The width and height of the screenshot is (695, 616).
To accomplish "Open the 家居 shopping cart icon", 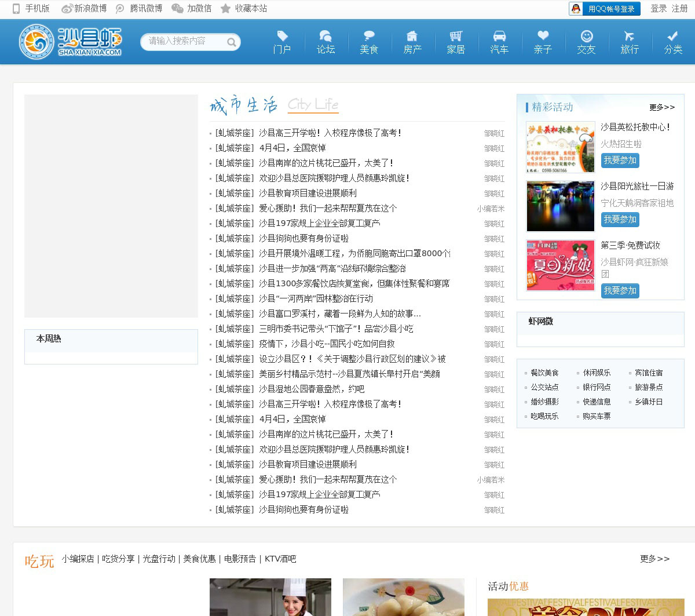I will (x=456, y=37).
